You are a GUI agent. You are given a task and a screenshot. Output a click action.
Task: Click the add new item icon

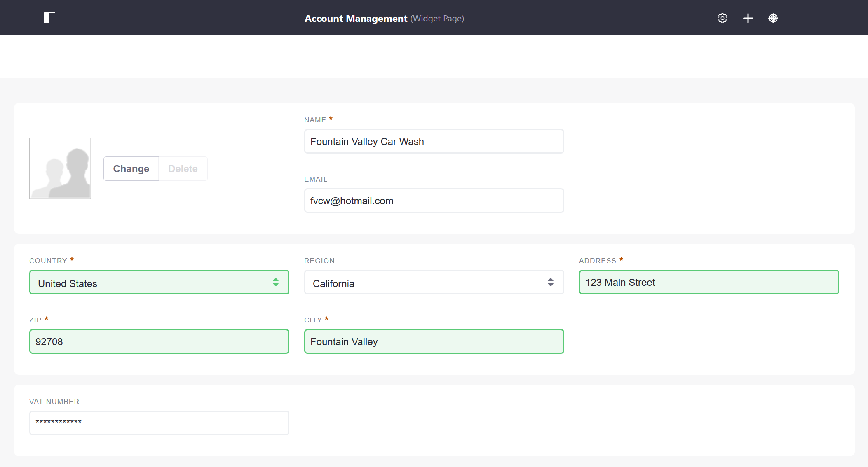pos(748,19)
